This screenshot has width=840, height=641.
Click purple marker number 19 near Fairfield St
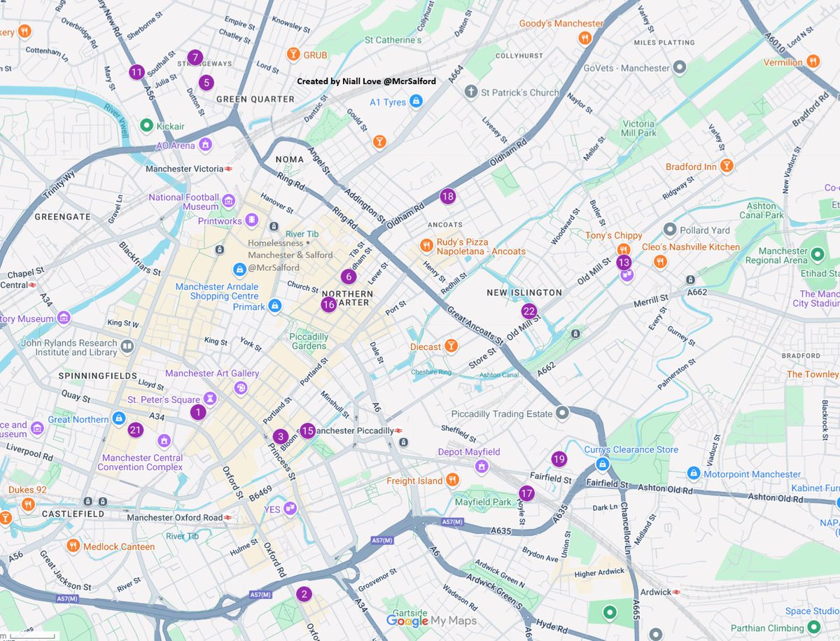[559, 459]
